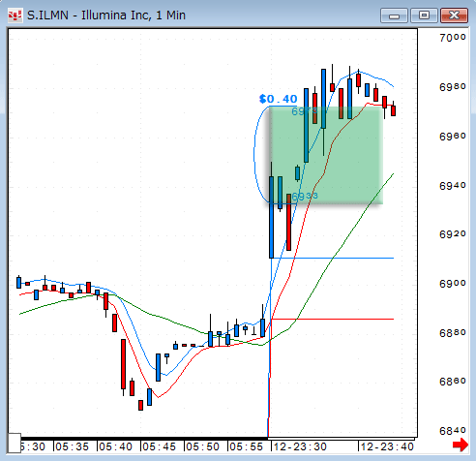476x461 pixels.
Task: Click the horizontal blue price line
Action: (x=332, y=258)
